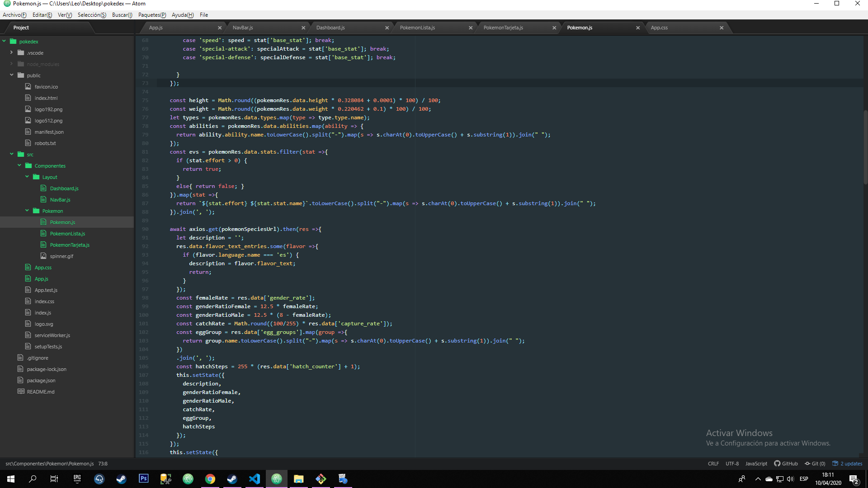Click the src\Componentes\Pokemon\Pokemon.js path in status bar
The height and width of the screenshot is (488, 868).
click(50, 464)
